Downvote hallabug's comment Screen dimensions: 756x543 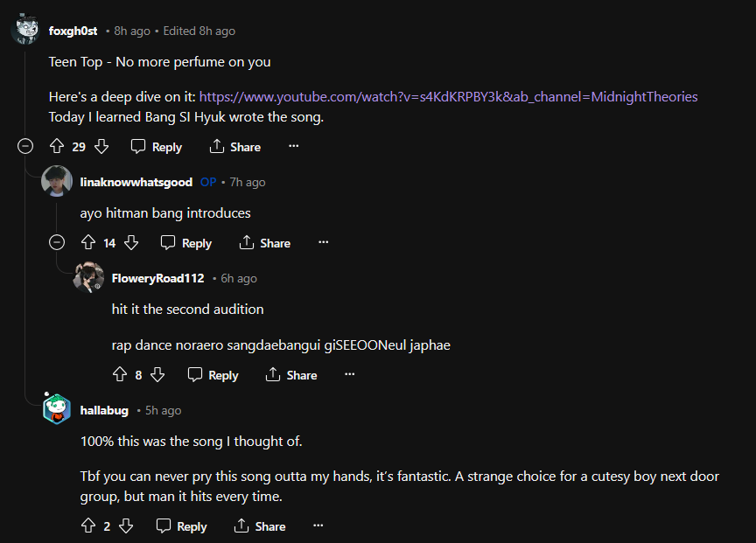pyautogui.click(x=125, y=526)
